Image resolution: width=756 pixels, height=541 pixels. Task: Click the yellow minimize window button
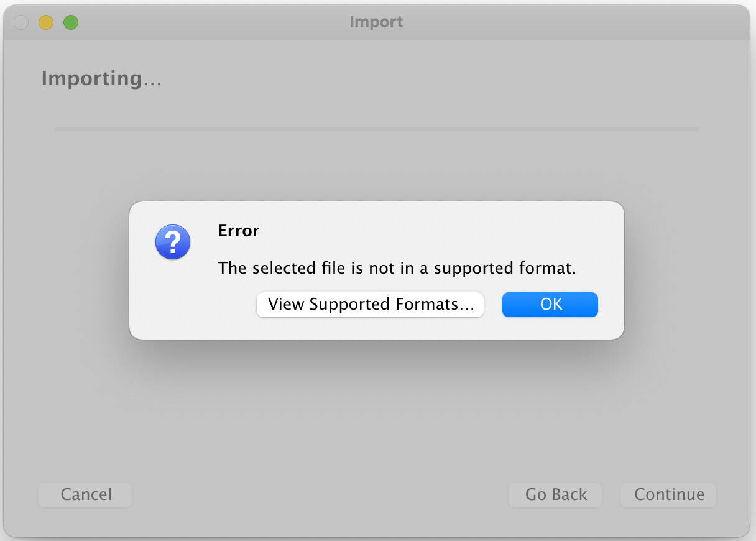(46, 22)
